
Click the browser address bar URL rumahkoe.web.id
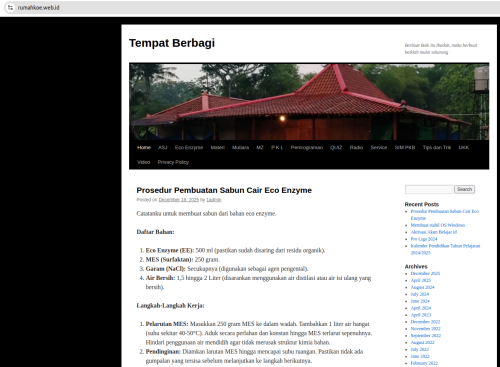38,7
